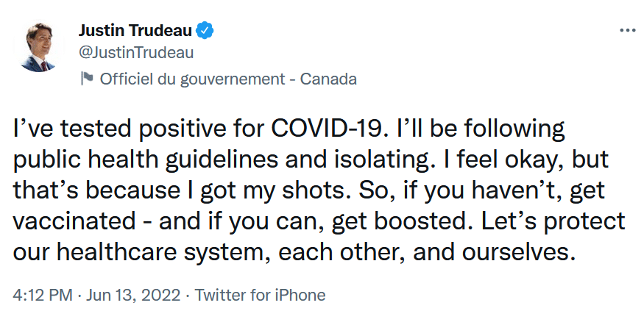Open the three-dot more options menu

pos(627,30)
